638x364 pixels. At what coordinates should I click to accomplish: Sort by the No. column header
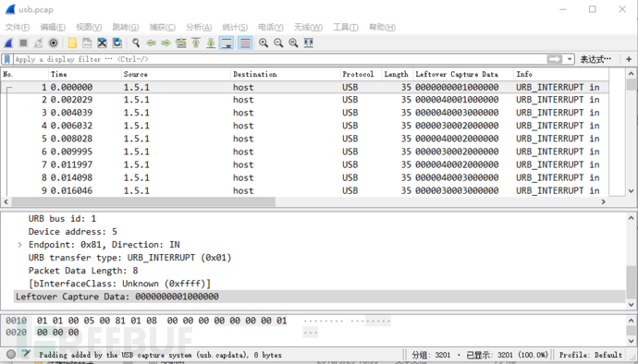24,74
